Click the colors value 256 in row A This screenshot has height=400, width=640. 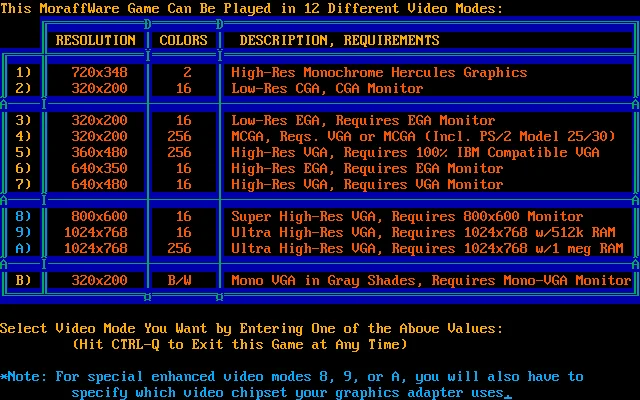tap(180, 248)
